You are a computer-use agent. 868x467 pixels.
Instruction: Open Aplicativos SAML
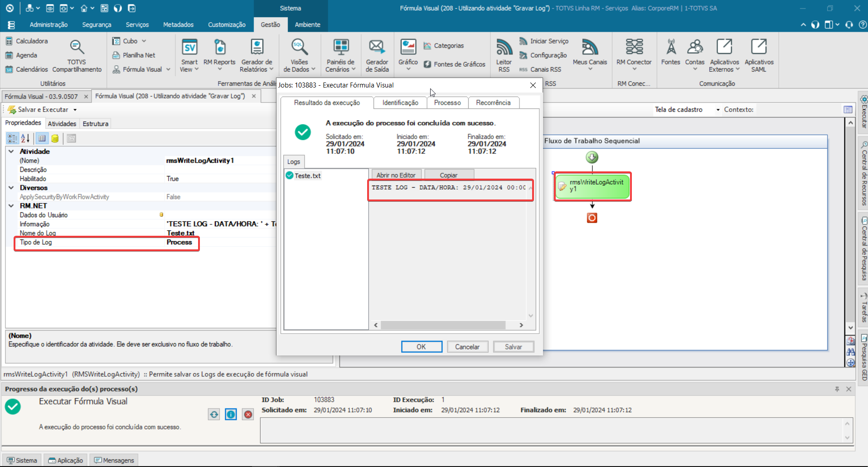(759, 55)
